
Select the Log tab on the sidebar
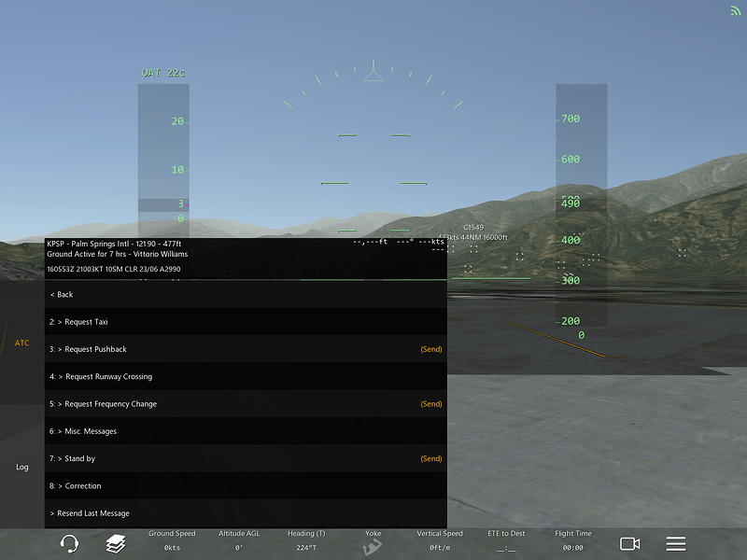21,467
